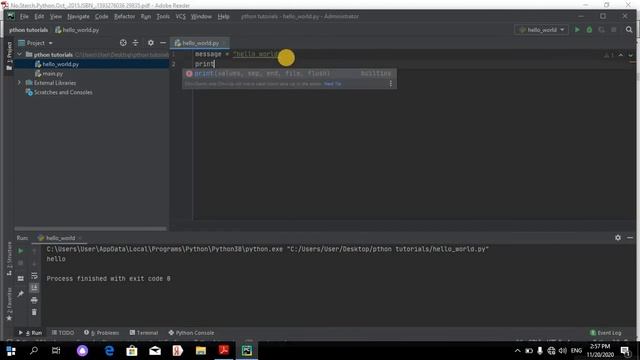The image size is (640, 360).
Task: Expand External Libraries node
Action: pyautogui.click(x=19, y=83)
